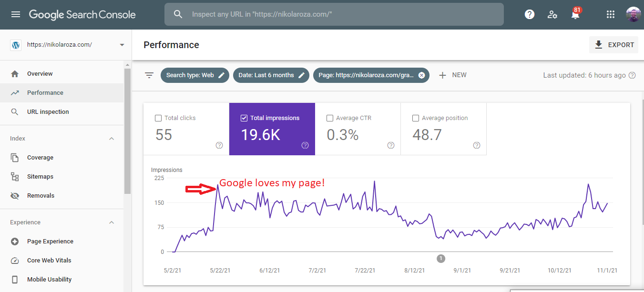Viewport: 644px width, 292px height.
Task: Show help for Average CTR metric
Action: (391, 145)
